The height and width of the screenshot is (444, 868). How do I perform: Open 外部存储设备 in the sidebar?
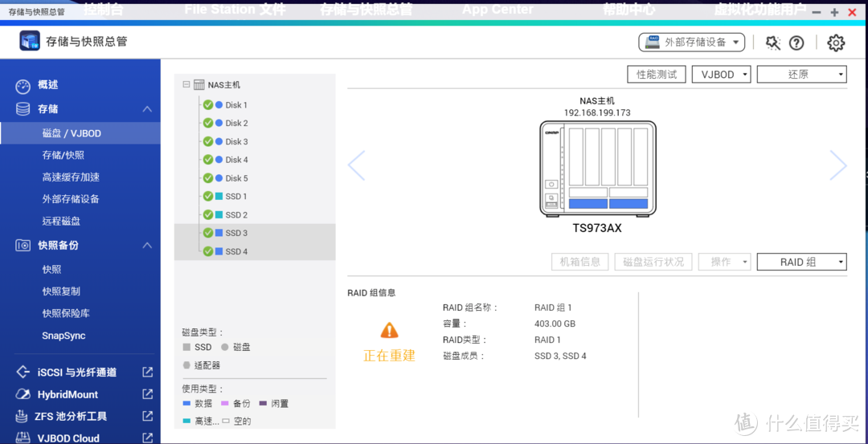pos(71,199)
